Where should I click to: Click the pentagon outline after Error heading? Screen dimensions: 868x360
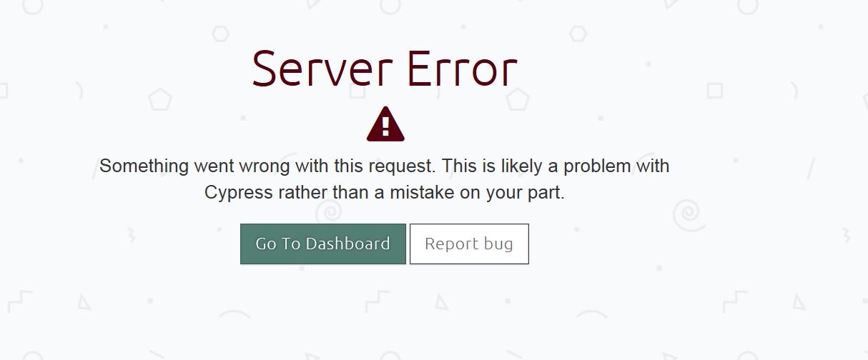click(518, 99)
